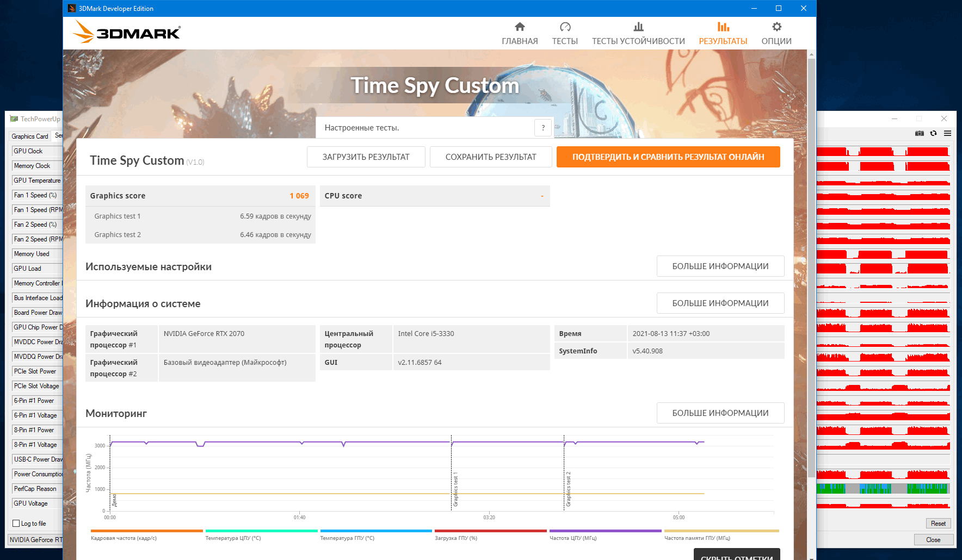Toggle Температура ГПУ legend color bar
962x560 pixels.
[x=376, y=531]
